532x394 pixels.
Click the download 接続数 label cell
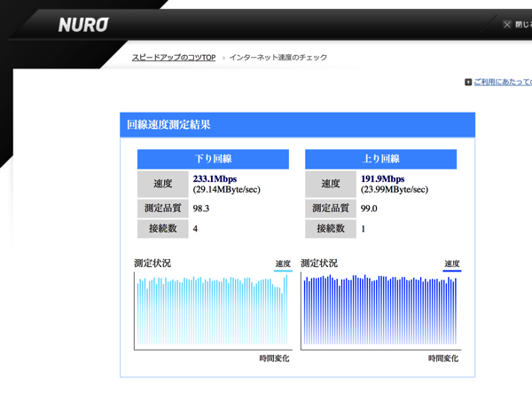click(x=161, y=230)
